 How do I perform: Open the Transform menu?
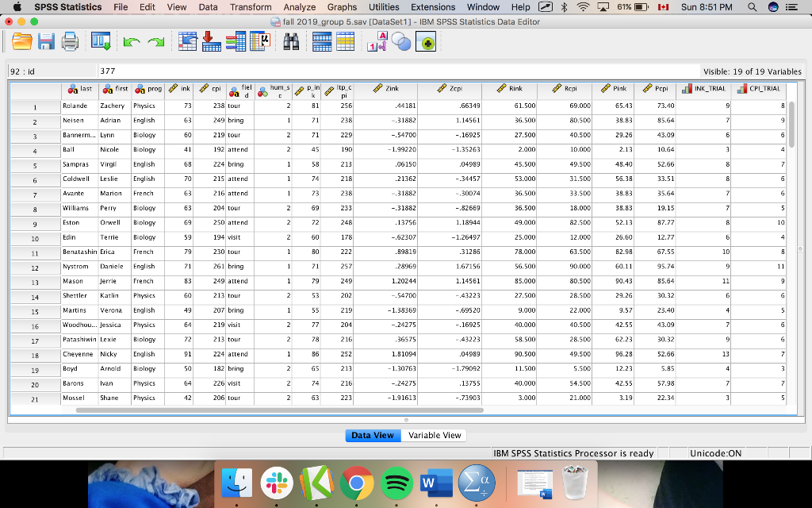click(x=251, y=6)
